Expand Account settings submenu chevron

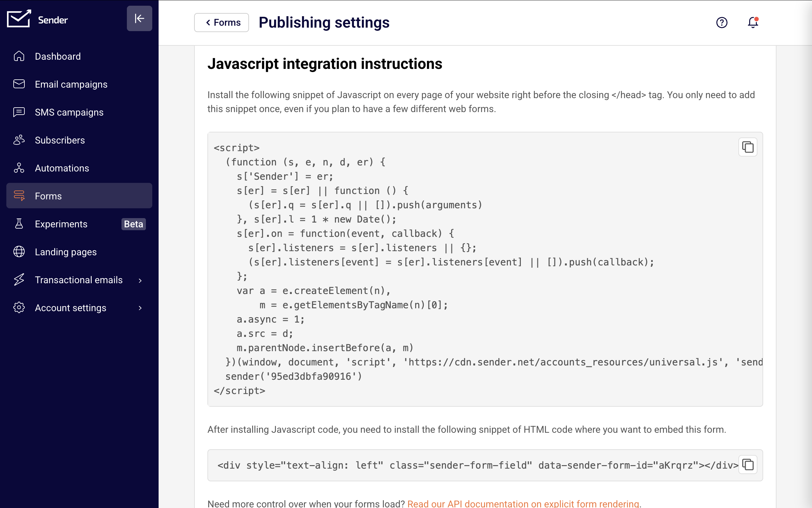140,308
